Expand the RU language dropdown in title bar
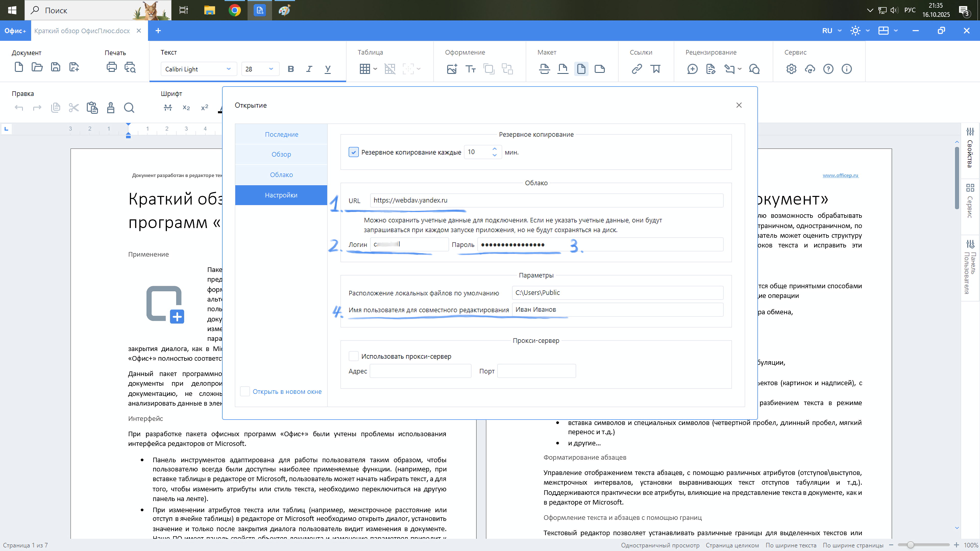Screen dimensions: 980x551 click(x=840, y=31)
